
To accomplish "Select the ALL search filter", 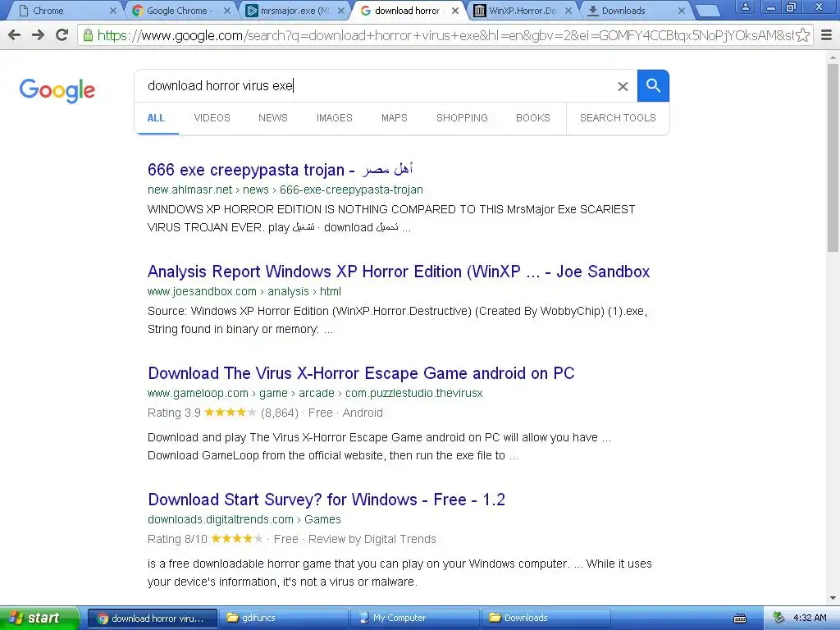I will coord(156,118).
